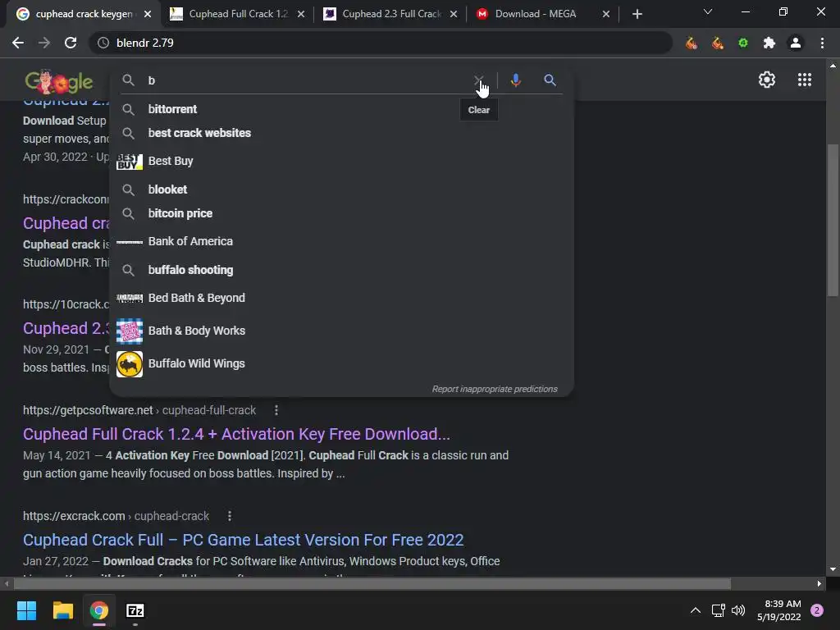Click the scroll down arrow on vertical scrollbar

click(x=833, y=569)
